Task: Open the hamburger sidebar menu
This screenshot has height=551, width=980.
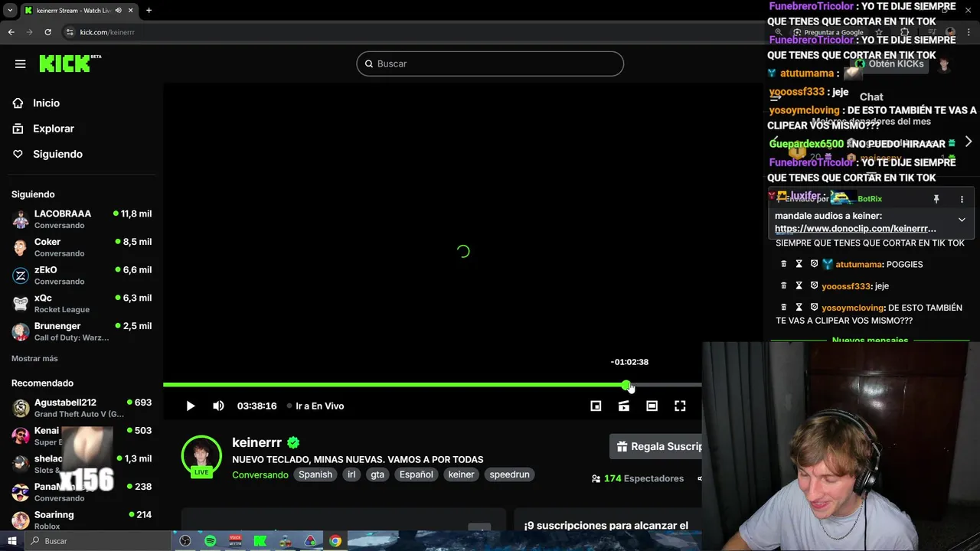Action: point(21,64)
